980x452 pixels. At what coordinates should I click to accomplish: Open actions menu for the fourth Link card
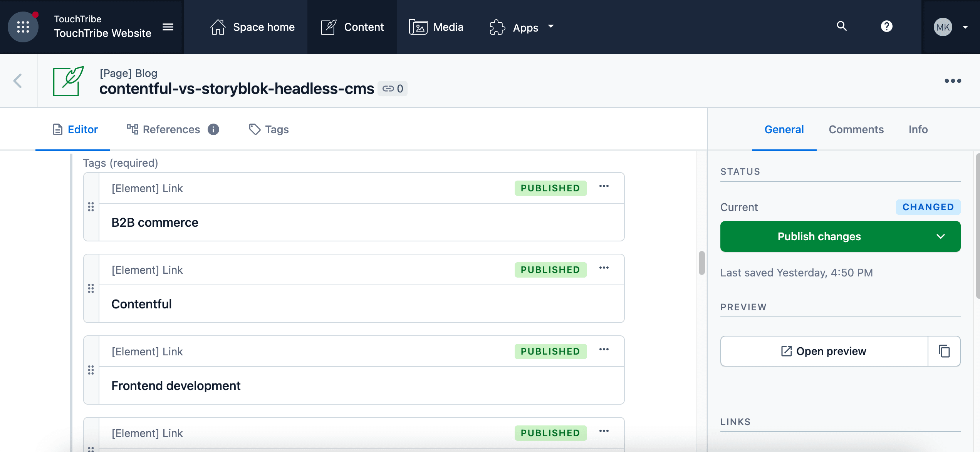point(604,431)
